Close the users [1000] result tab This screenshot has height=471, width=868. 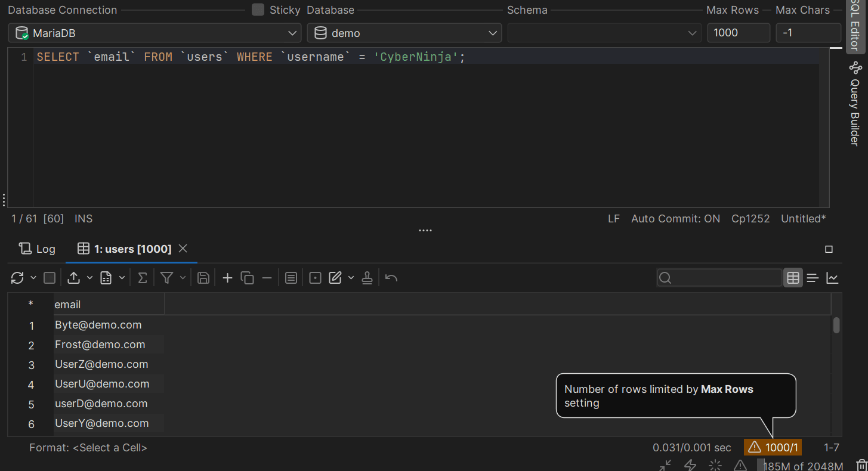pos(183,248)
